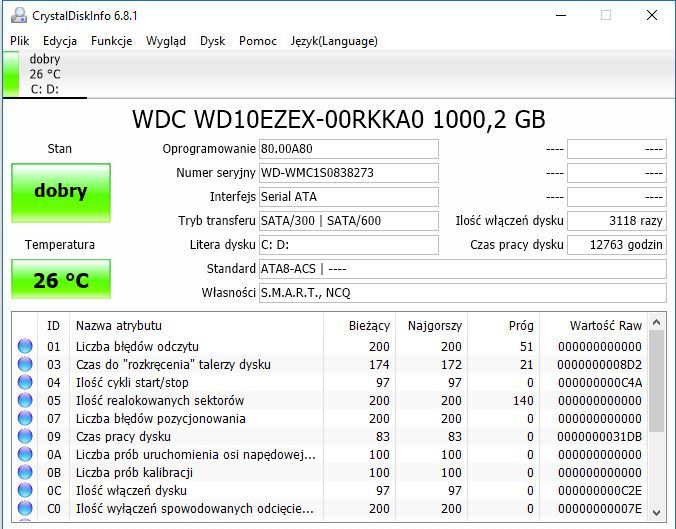Select row 'Ilość cykli start/stop'
The image size is (676, 529).
coord(330,382)
